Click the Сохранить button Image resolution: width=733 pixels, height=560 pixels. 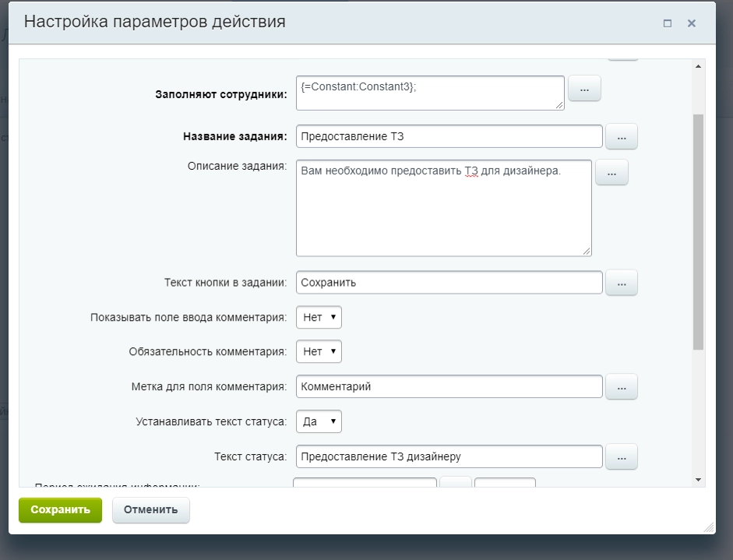click(60, 510)
